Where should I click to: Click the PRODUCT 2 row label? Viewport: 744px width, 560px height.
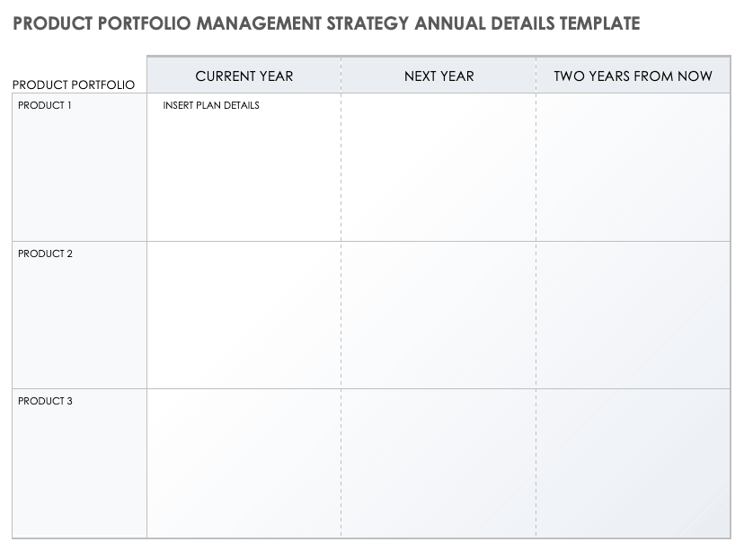45,253
